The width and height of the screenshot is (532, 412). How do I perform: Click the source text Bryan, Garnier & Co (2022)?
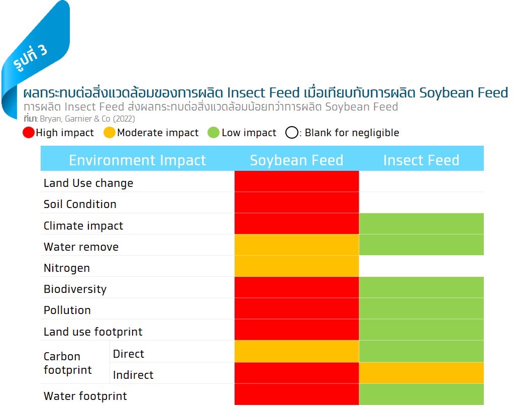pyautogui.click(x=87, y=119)
